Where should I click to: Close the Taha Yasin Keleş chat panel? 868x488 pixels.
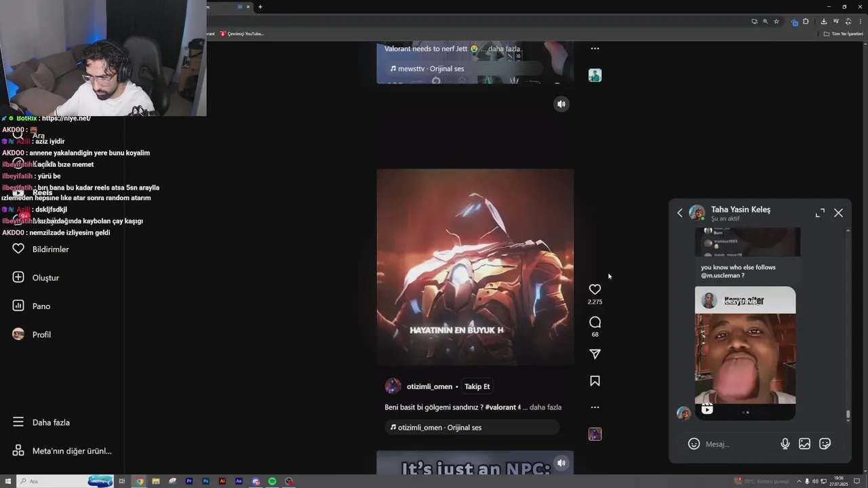839,213
